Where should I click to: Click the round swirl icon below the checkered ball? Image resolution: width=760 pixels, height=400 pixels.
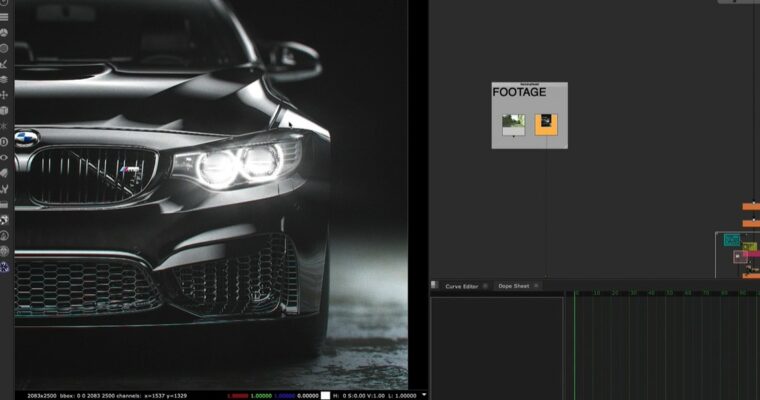pos(4,236)
